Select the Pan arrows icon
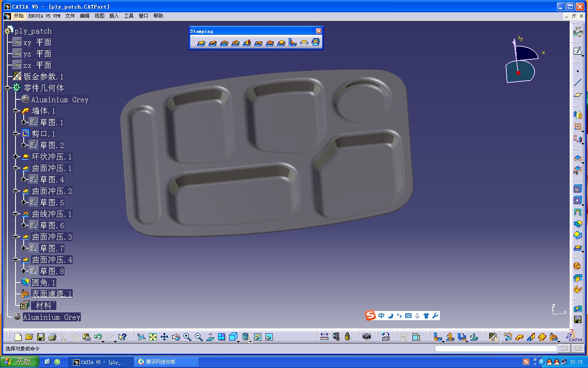 click(x=164, y=337)
